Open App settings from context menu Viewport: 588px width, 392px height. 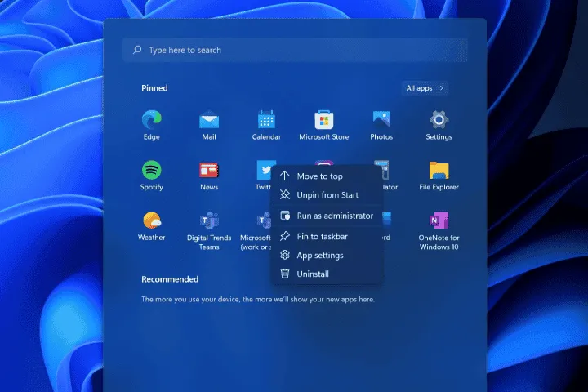pyautogui.click(x=320, y=255)
